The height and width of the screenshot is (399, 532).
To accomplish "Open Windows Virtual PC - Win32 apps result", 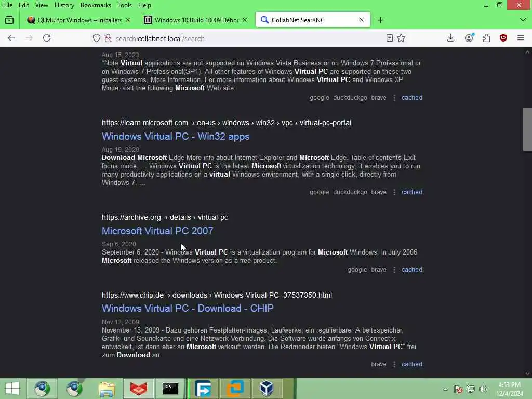I will coord(176,137).
